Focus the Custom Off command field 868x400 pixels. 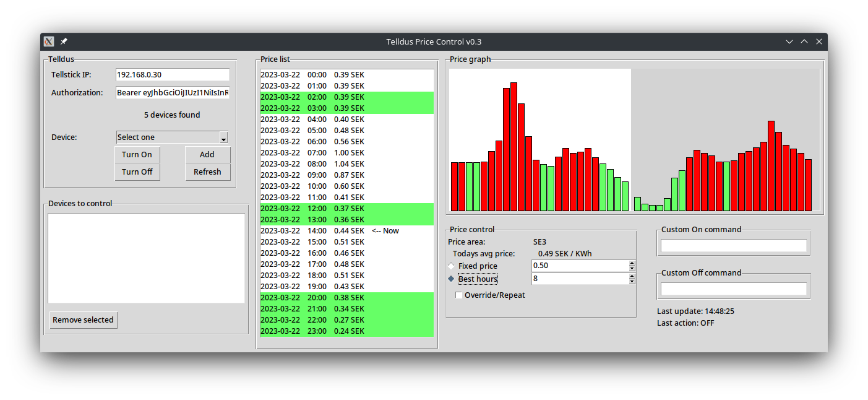click(x=734, y=289)
